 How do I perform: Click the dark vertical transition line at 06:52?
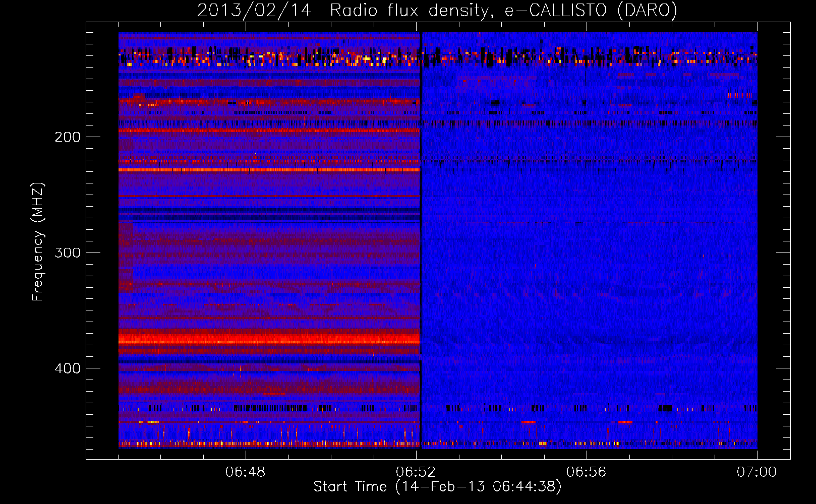[421, 240]
